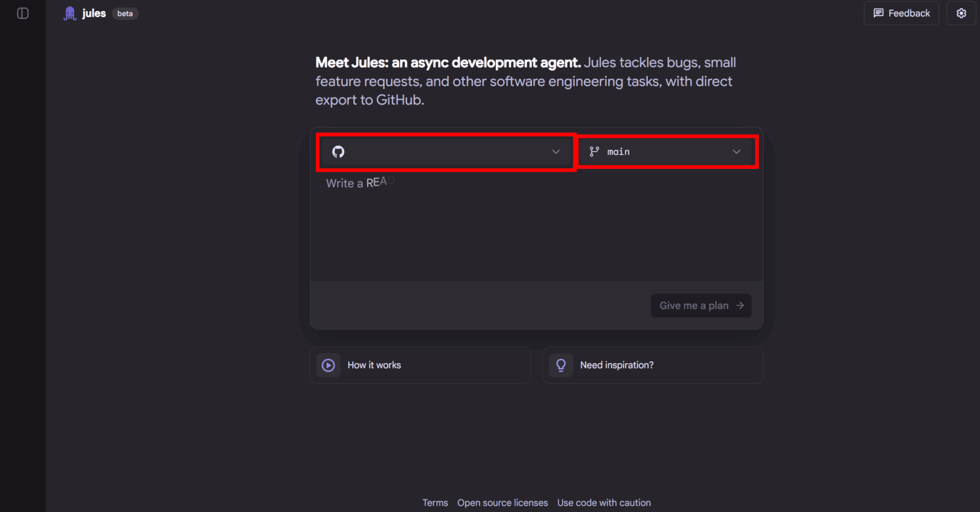Click the Feedback button

tap(901, 13)
